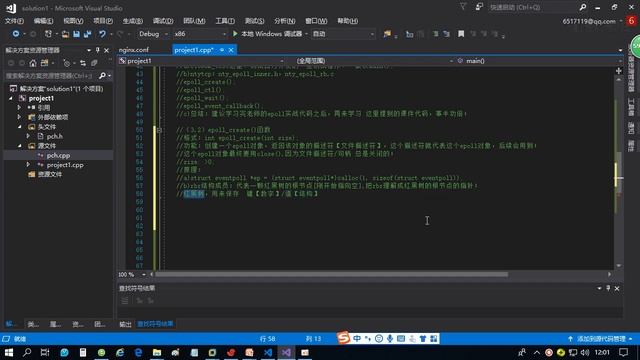Select project1.cpp in Solution Explorer
640x360 pixels.
click(x=65, y=165)
